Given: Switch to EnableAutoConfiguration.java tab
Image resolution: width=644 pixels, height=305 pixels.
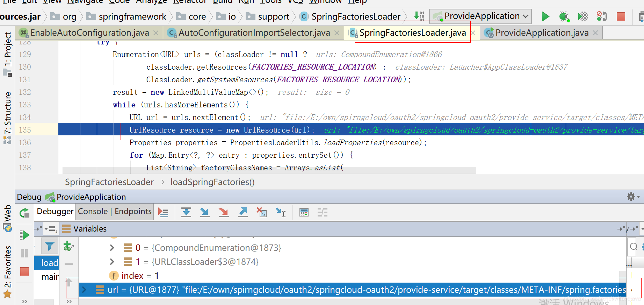Looking at the screenshot, I should [90, 33].
